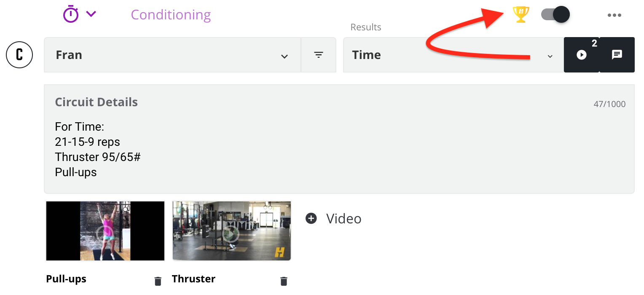This screenshot has width=644, height=295.
Task: Open the Fran workout dropdown
Action: tap(172, 55)
